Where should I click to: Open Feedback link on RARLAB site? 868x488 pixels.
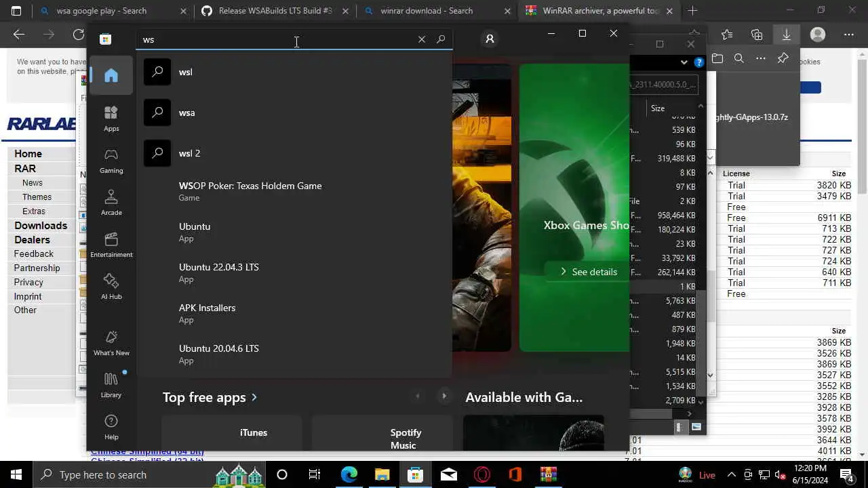click(x=33, y=254)
